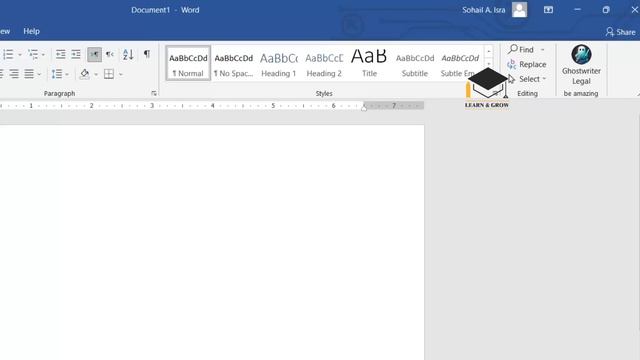Launch the Ghostwriter Legal add-in
The height and width of the screenshot is (360, 640).
[581, 65]
